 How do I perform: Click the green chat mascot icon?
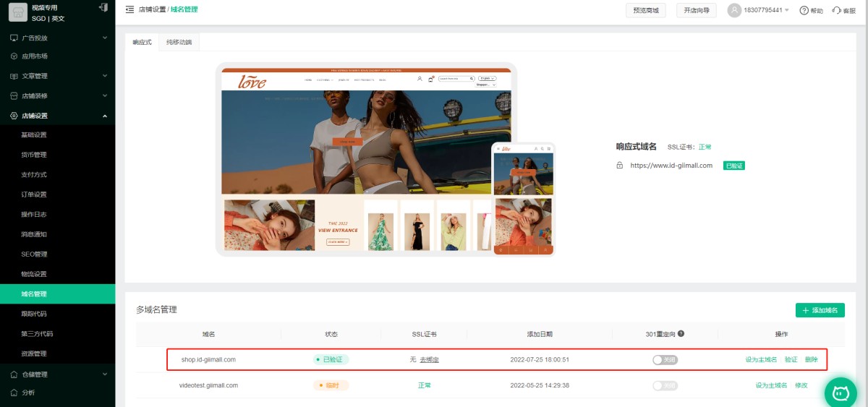[841, 393]
